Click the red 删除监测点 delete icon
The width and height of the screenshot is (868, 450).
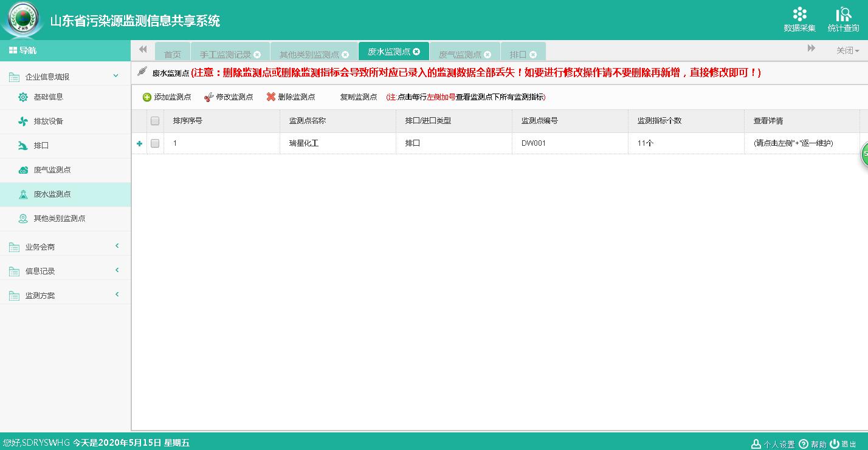point(271,97)
